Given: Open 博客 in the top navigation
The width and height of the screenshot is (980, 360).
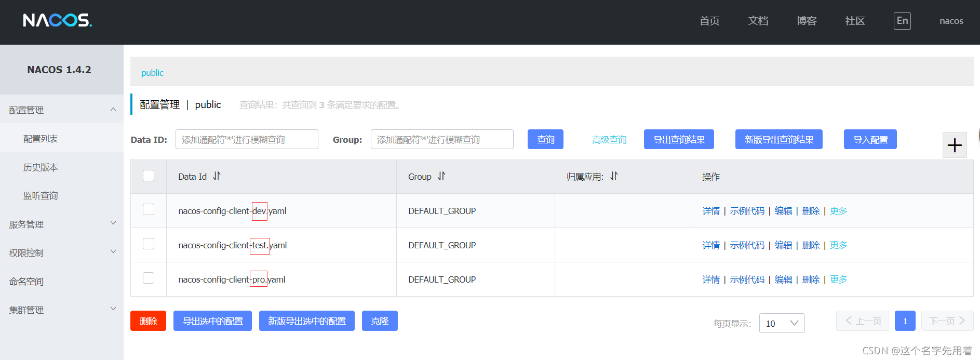Looking at the screenshot, I should (807, 21).
